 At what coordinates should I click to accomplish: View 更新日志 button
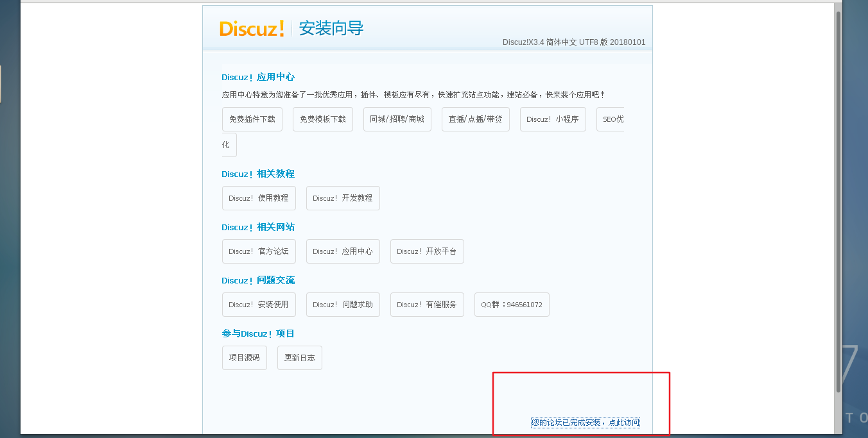[x=300, y=358]
